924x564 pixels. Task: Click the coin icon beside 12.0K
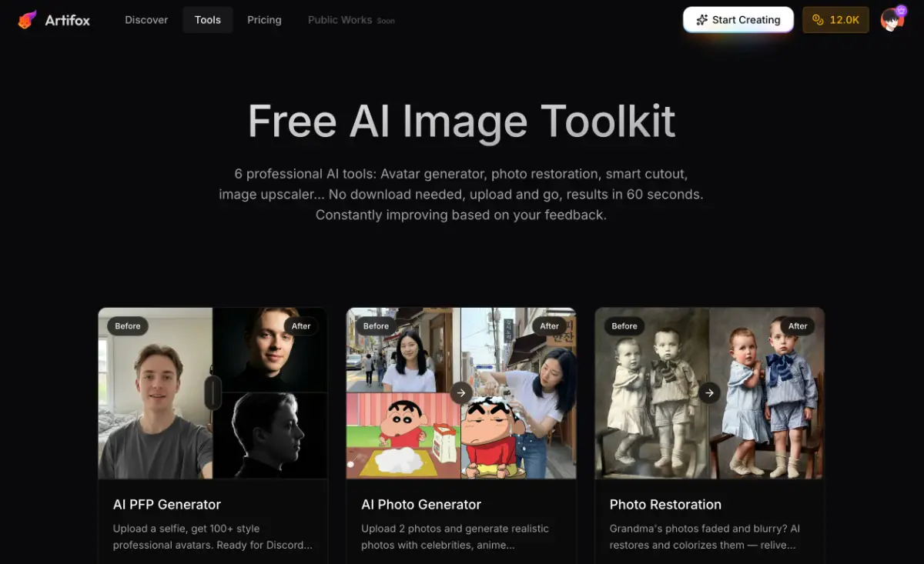tap(818, 20)
